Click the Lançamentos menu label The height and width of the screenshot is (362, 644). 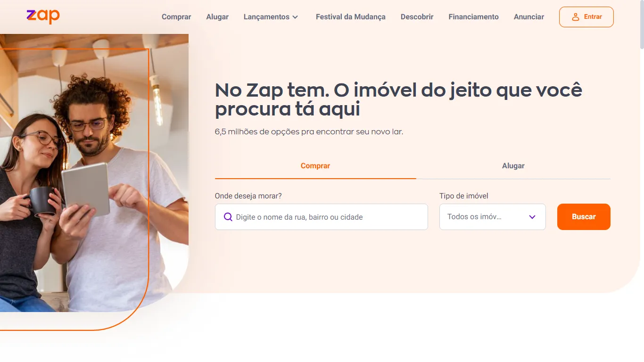266,17
